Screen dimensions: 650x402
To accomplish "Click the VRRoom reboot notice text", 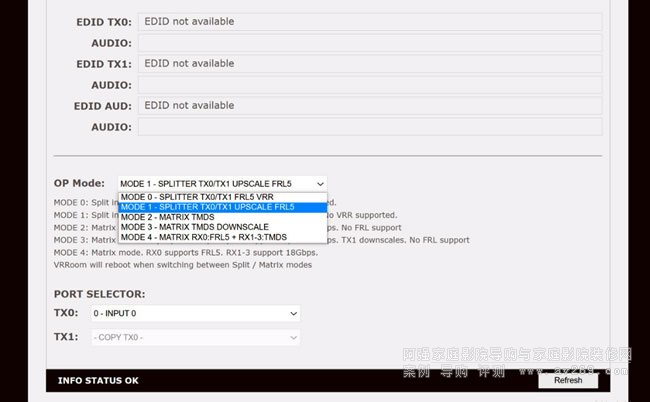I will pos(183,264).
